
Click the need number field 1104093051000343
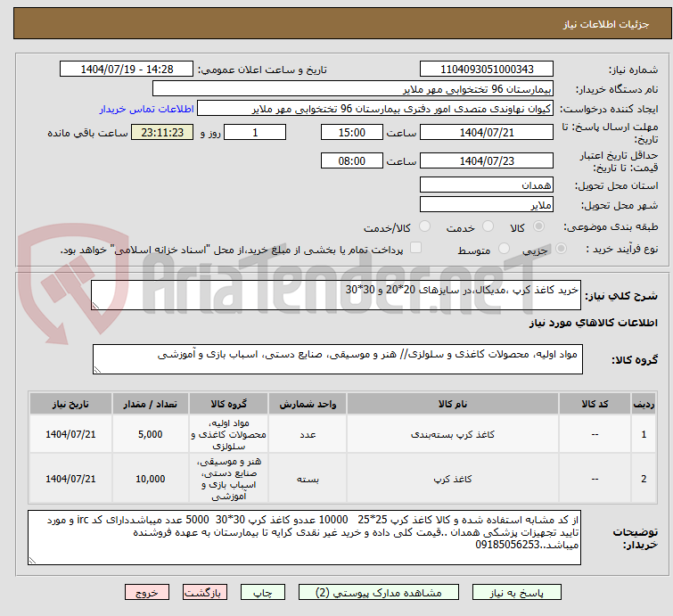487,70
